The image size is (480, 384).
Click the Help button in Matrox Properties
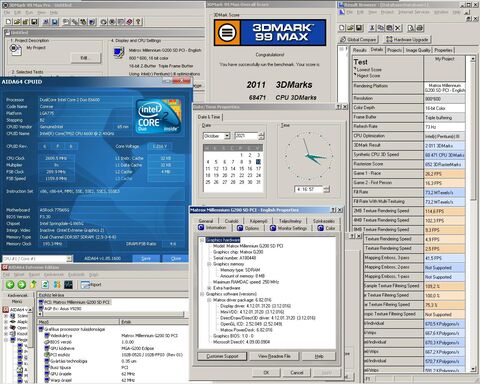[x=319, y=356]
